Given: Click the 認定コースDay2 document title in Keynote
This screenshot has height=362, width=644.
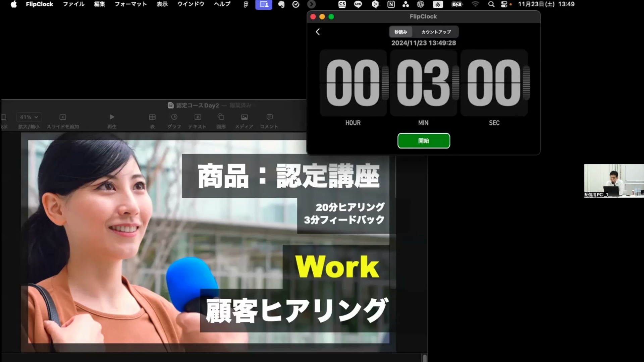Looking at the screenshot, I should click(x=198, y=105).
